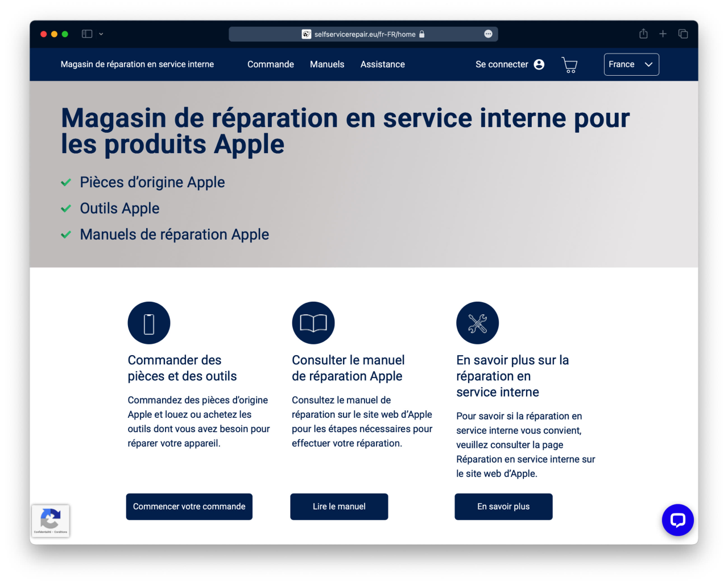Show Safari tab overview
The image size is (728, 584).
[x=683, y=34]
